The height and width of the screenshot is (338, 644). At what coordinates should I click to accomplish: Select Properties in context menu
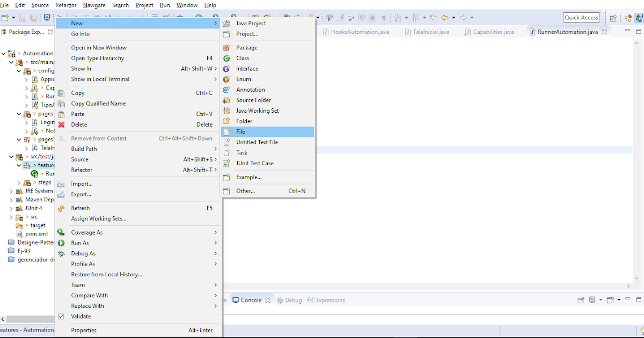[x=139, y=330]
